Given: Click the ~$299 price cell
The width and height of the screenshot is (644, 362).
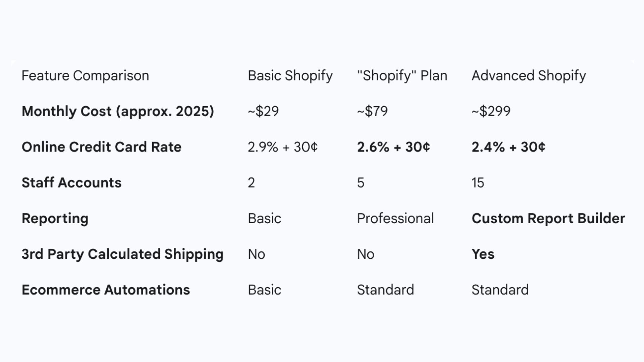Looking at the screenshot, I should (x=491, y=111).
